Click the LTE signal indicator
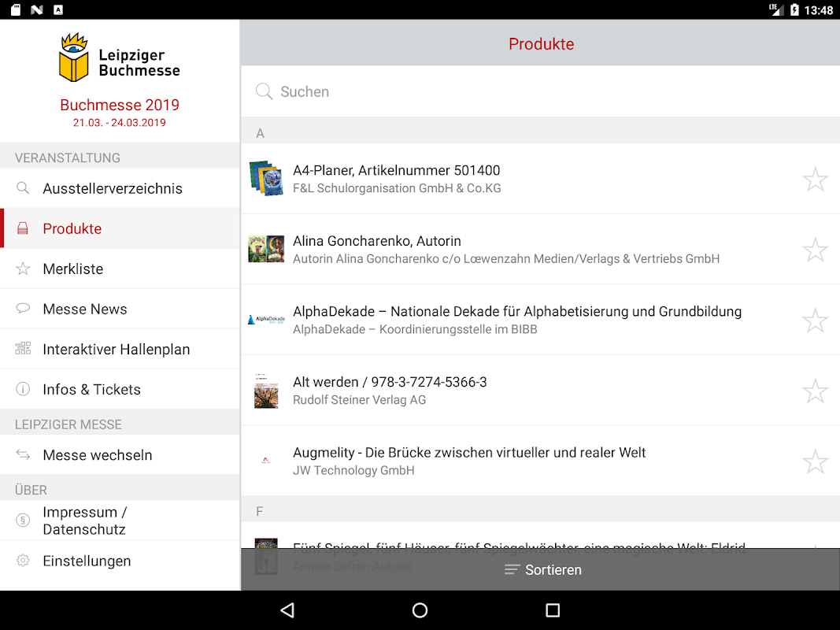The width and height of the screenshot is (840, 630). pyautogui.click(x=775, y=9)
